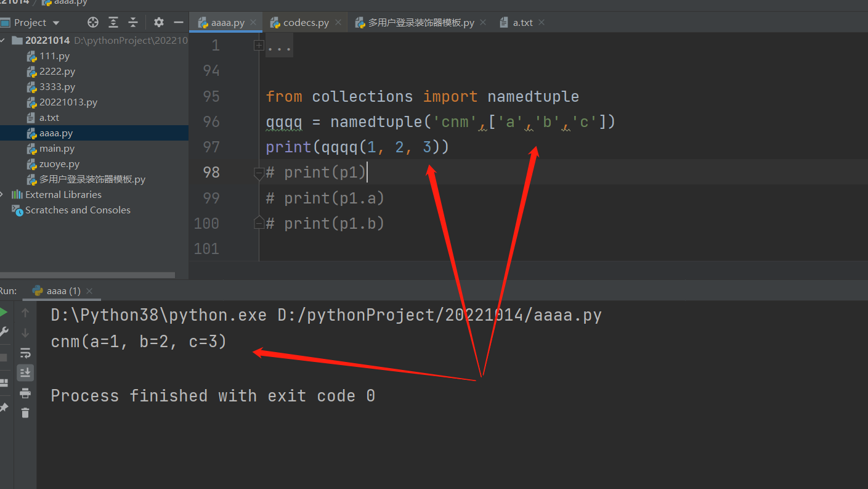Click the fold end marker at line 100
868x489 pixels.
pyautogui.click(x=259, y=223)
